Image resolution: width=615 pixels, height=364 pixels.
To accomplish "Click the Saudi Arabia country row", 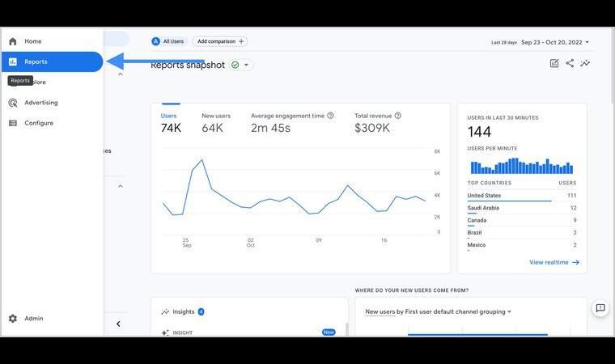I will pos(522,208).
